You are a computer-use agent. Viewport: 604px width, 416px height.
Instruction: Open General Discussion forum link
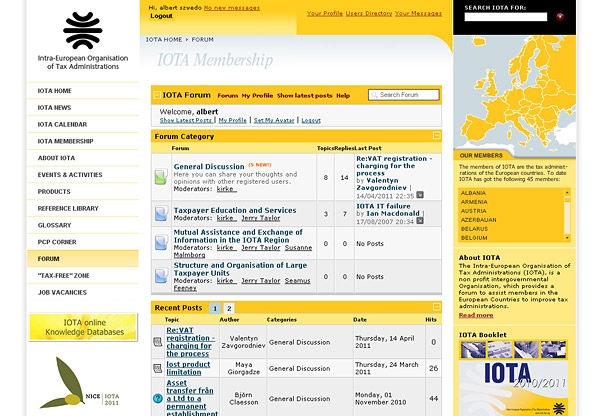coord(209,166)
